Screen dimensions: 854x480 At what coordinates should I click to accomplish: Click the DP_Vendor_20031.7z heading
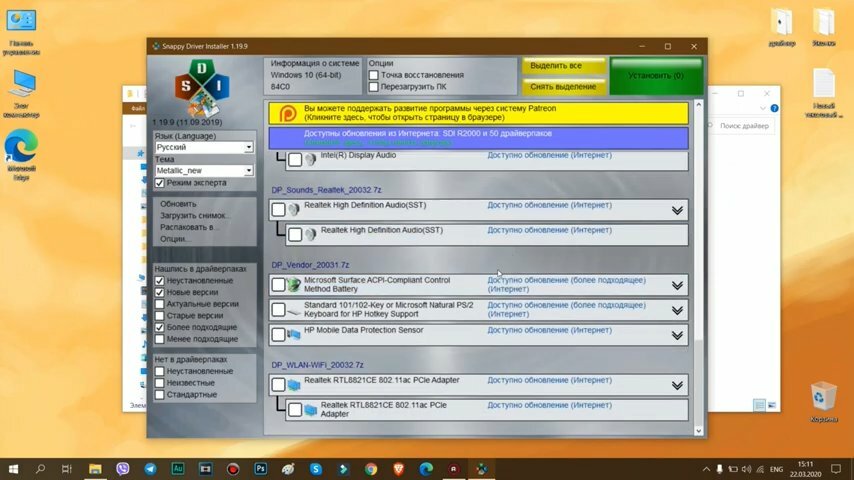(310, 265)
